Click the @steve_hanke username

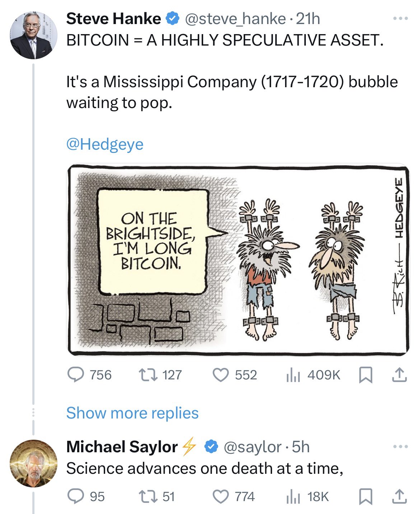point(234,19)
